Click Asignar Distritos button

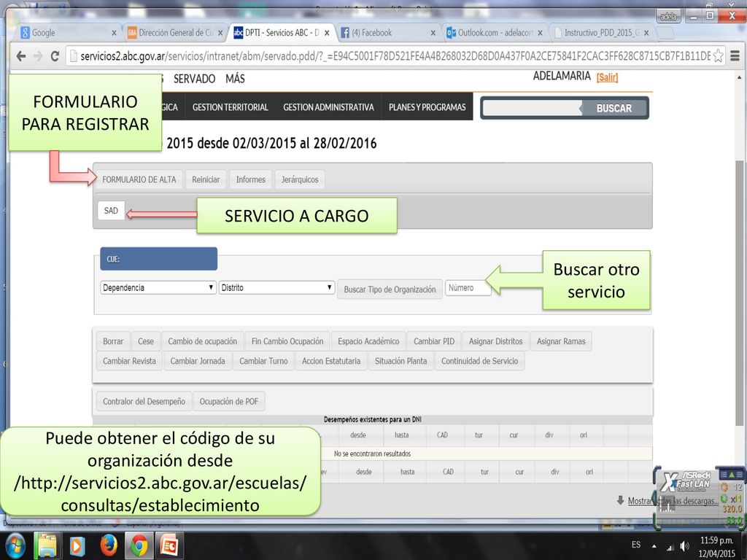pos(495,341)
